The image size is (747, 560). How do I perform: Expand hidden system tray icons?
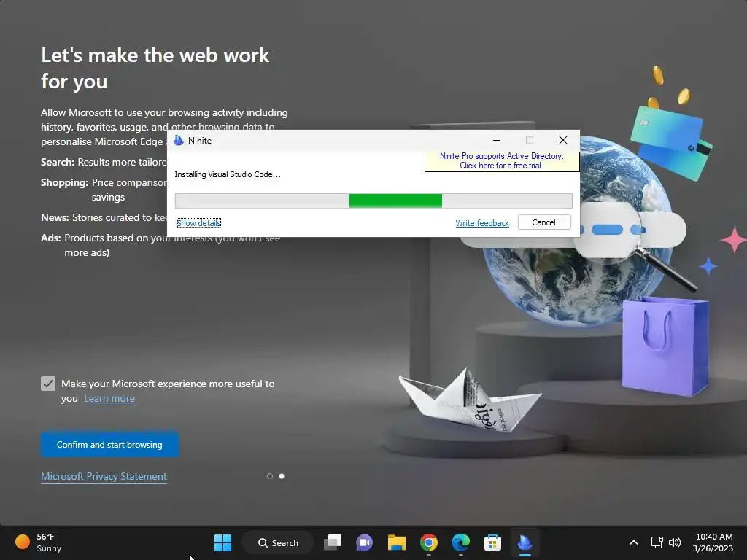[x=634, y=542]
